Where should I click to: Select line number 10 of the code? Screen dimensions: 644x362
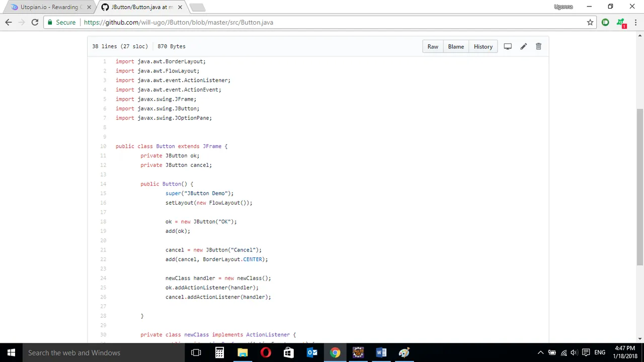[103, 146]
